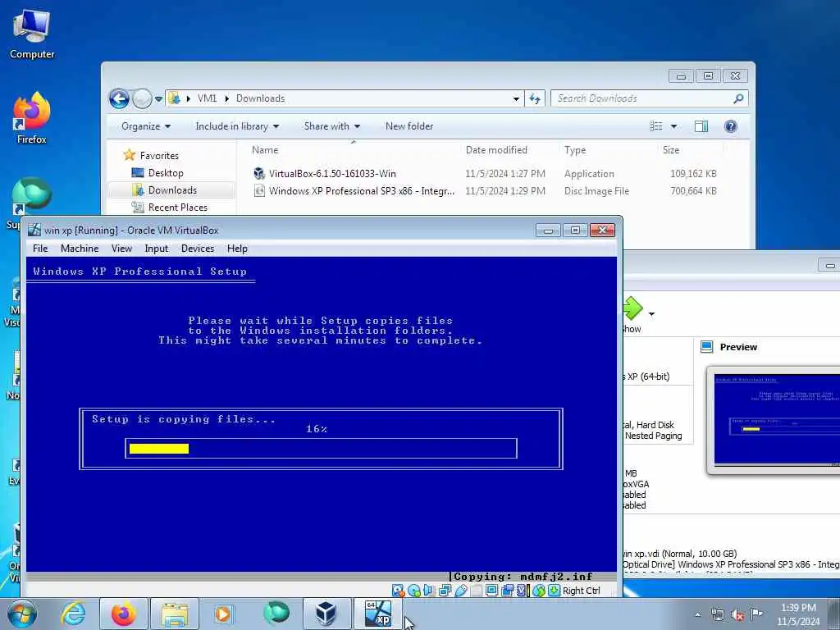Click the 'New folder' button in Explorer
840x630 pixels.
409,126
